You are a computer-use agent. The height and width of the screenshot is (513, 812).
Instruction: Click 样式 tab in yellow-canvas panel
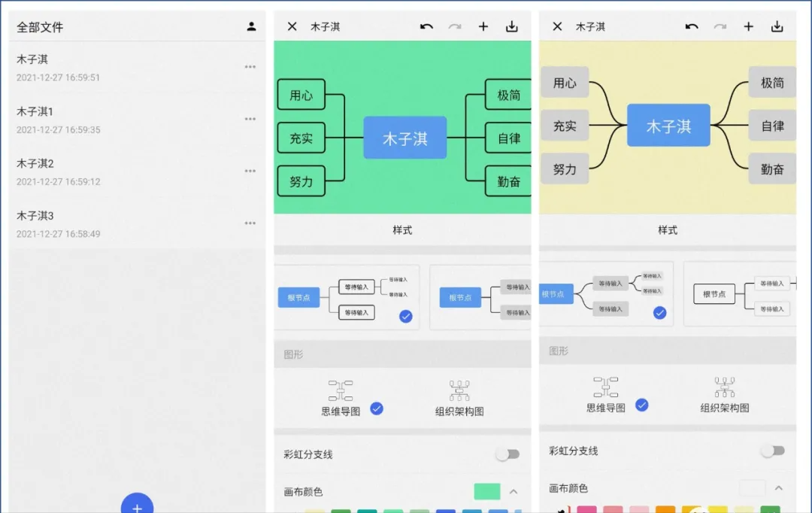click(668, 230)
